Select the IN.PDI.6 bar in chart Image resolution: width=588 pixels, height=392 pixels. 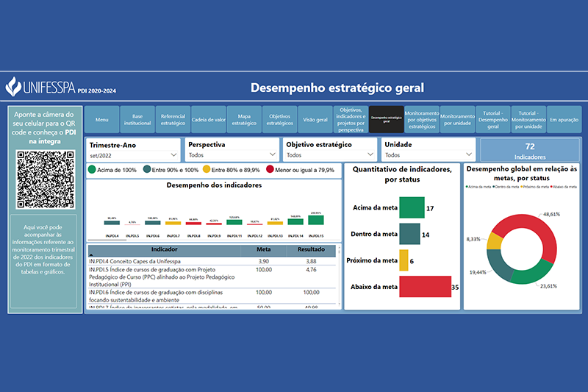point(153,223)
